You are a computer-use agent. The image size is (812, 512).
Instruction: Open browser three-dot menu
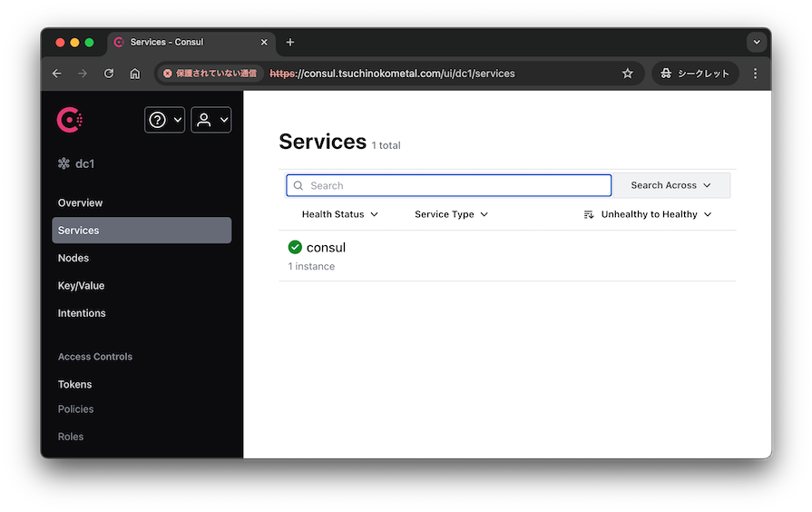click(x=755, y=74)
